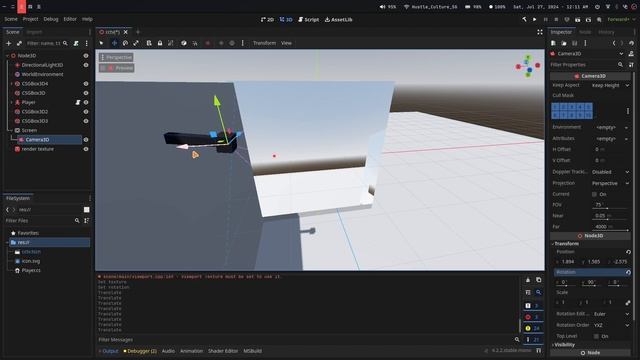
Task: Open the Editor menu
Action: point(70,19)
